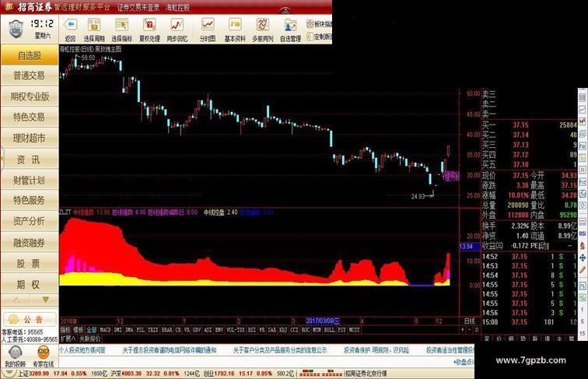This screenshot has height=379, width=588.
Task: Expand the 扩展∧ panel
Action: pyautogui.click(x=68, y=339)
